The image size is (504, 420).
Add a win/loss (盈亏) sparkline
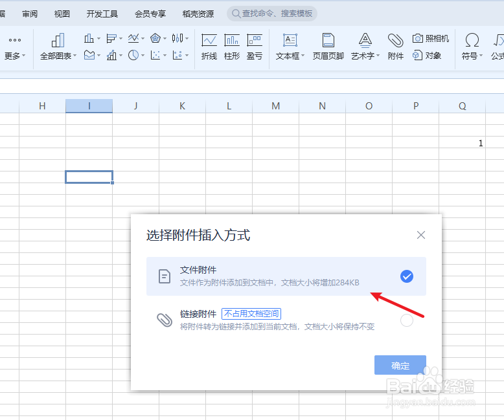click(x=255, y=47)
